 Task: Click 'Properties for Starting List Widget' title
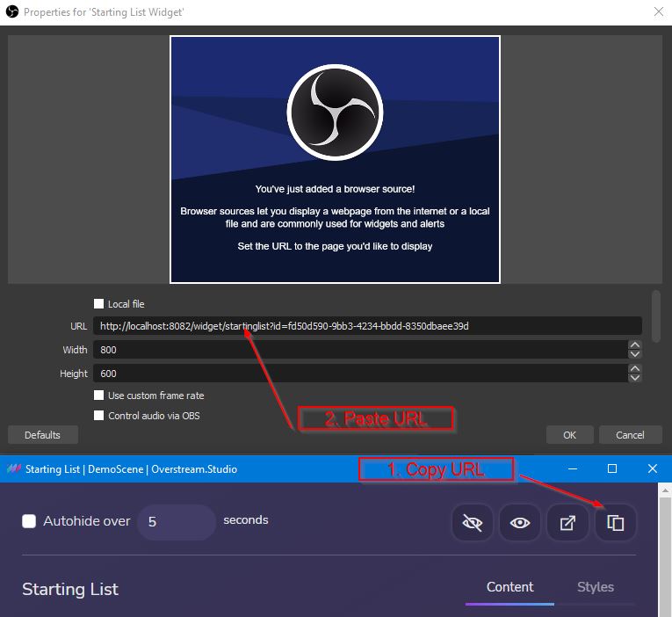(x=104, y=12)
